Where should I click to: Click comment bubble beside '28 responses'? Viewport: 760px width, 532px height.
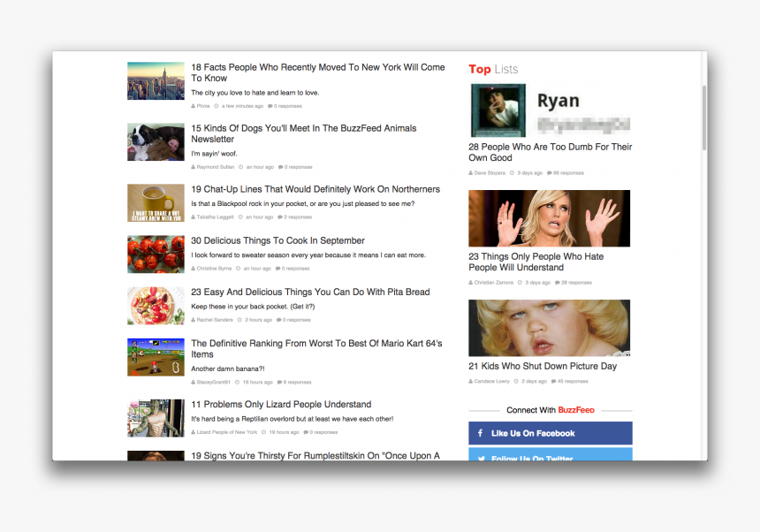(x=558, y=283)
